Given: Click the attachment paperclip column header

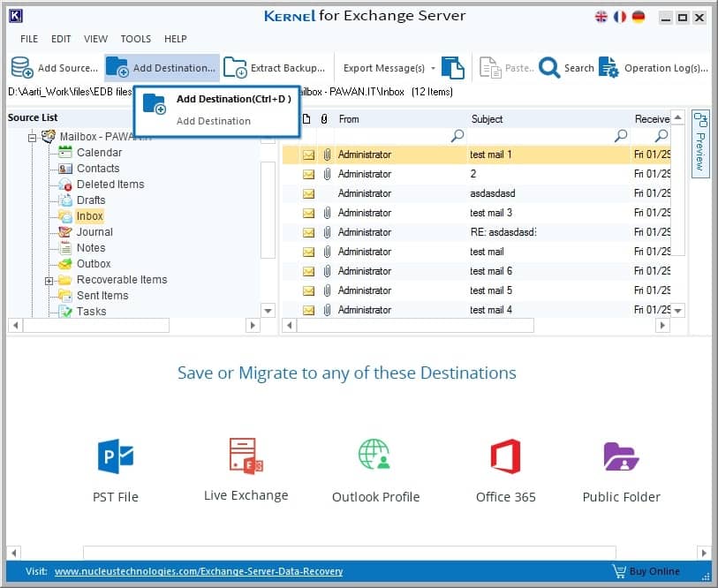Looking at the screenshot, I should click(324, 119).
